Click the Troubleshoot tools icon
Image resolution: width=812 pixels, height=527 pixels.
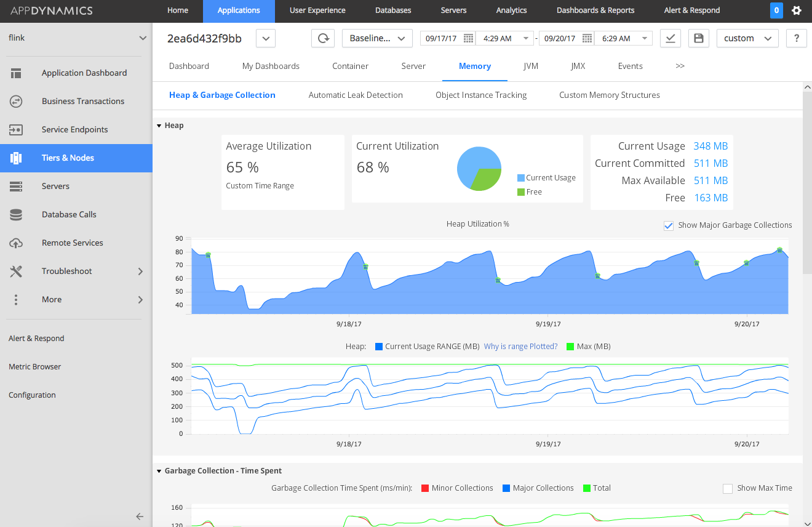coord(16,272)
